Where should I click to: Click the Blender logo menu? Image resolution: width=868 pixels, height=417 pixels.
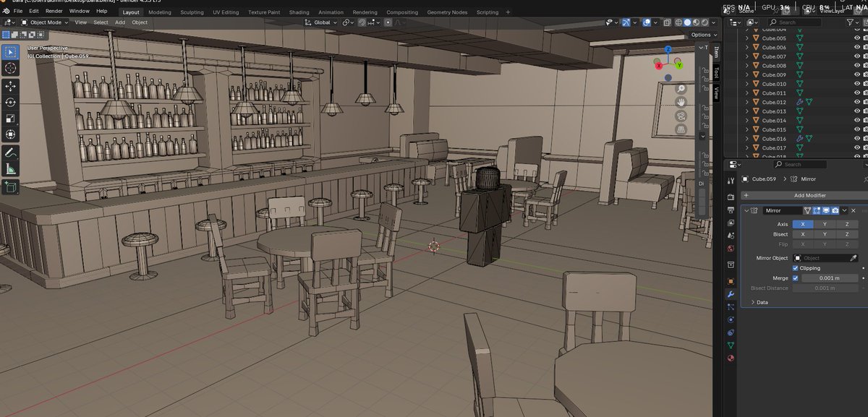click(x=6, y=12)
